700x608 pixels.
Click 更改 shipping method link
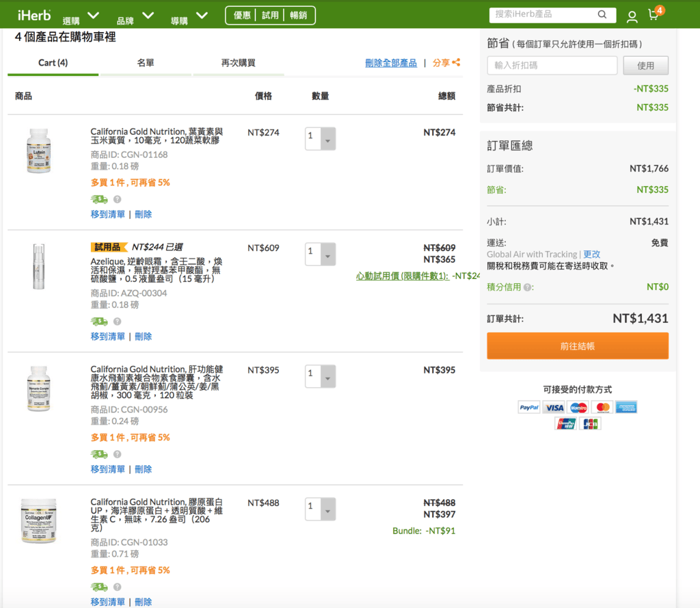coord(592,254)
